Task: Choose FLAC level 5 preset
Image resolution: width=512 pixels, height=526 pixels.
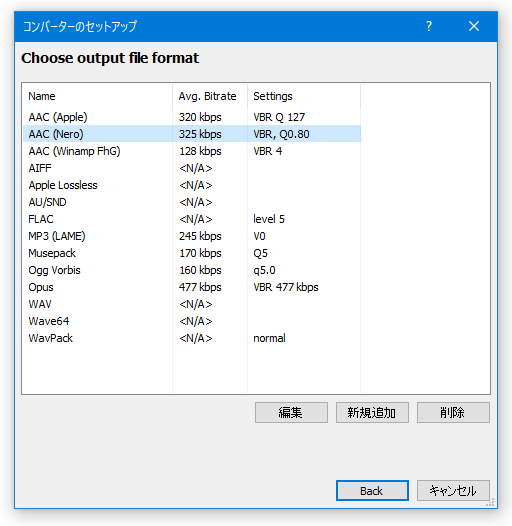Action: (x=192, y=219)
